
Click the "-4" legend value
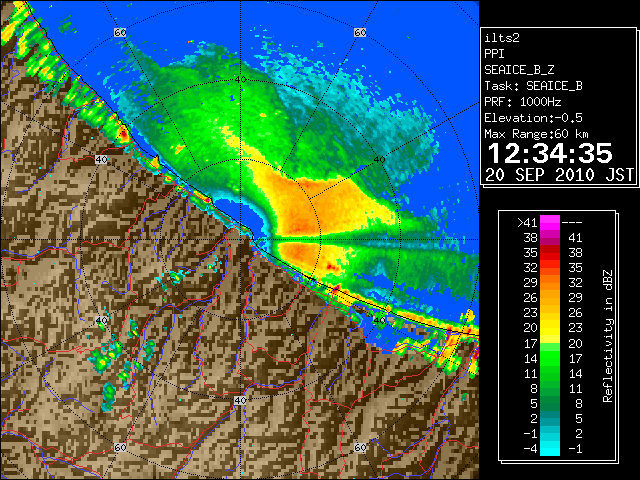click(x=531, y=449)
